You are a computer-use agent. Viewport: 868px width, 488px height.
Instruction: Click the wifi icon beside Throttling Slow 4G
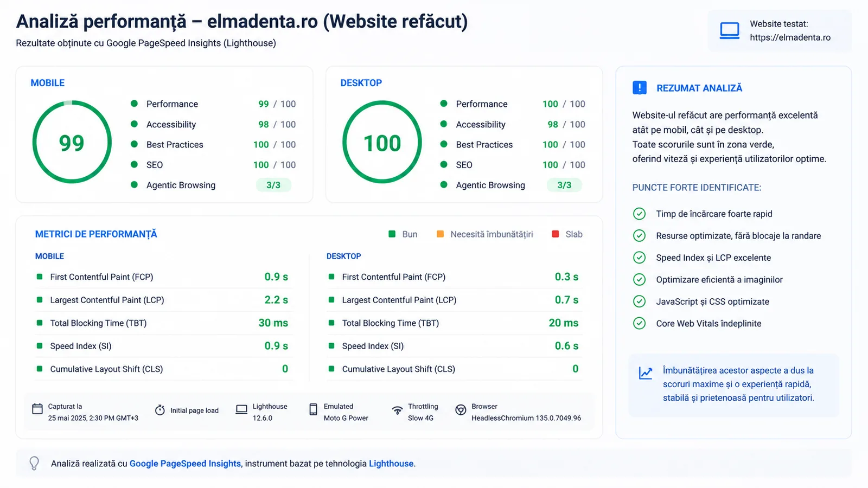click(x=398, y=410)
